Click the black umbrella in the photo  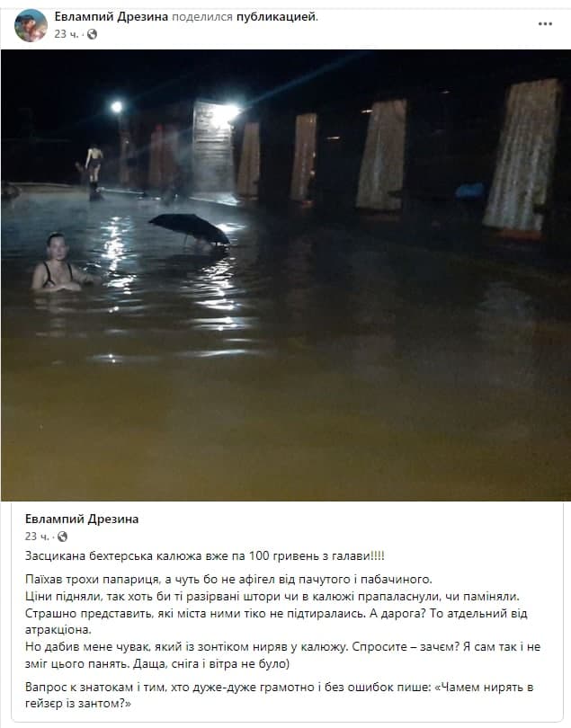click(x=190, y=229)
